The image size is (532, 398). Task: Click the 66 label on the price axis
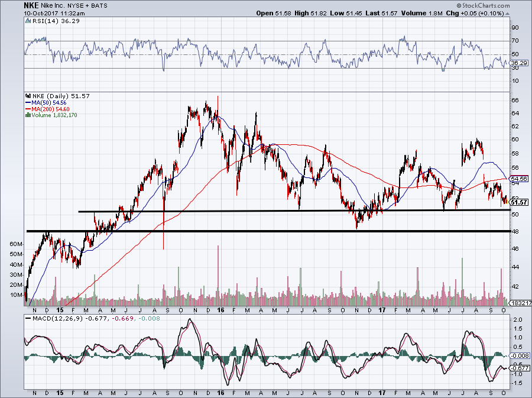click(x=515, y=100)
